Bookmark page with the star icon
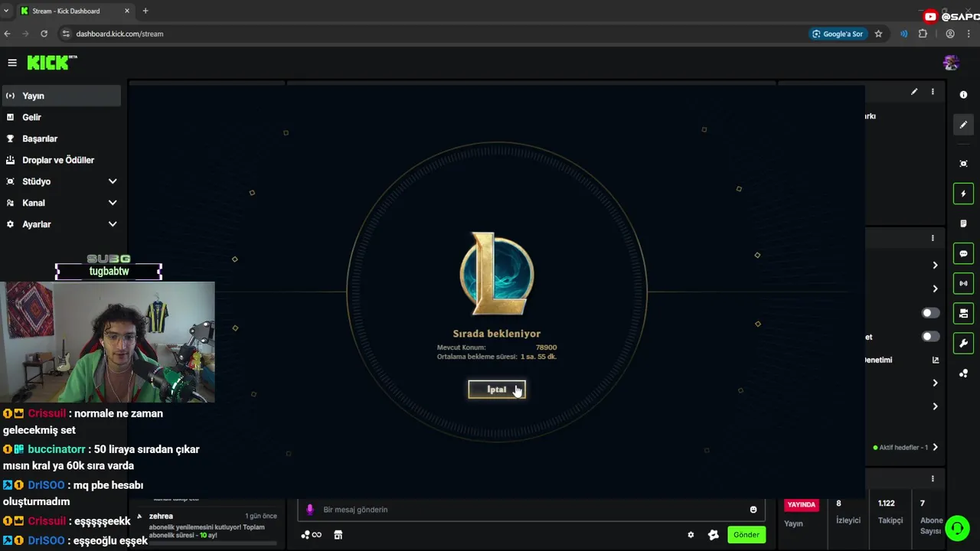This screenshot has width=980, height=551. 878,34
